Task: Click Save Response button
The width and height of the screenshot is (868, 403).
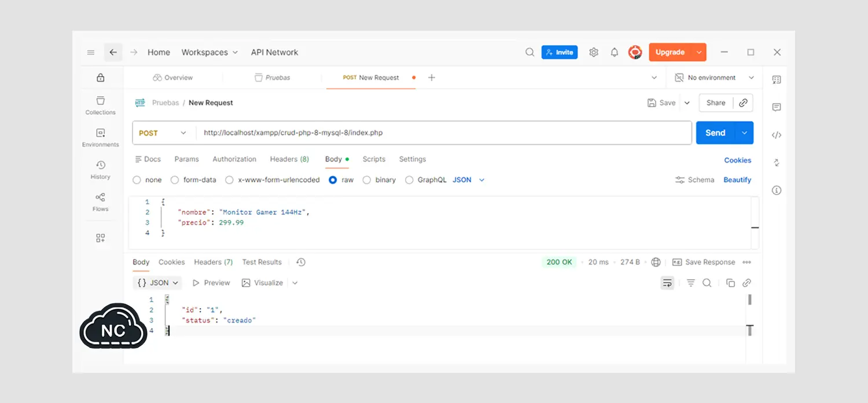Action: [x=704, y=262]
